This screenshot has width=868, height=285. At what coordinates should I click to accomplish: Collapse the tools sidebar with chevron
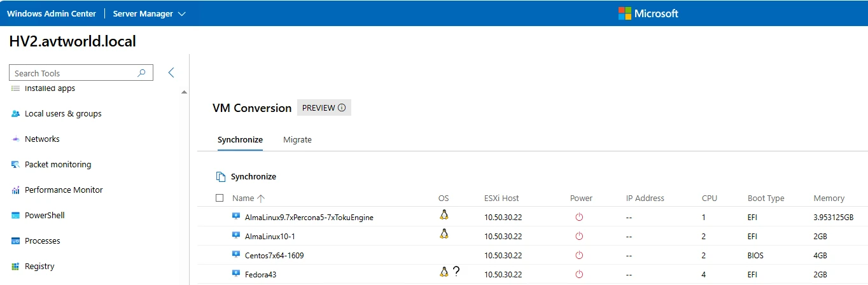(171, 73)
